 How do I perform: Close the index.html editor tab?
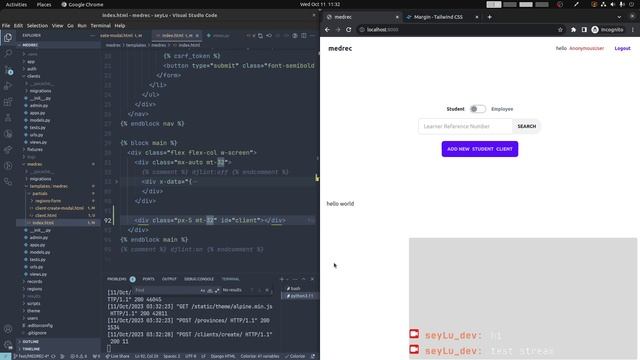coord(197,36)
